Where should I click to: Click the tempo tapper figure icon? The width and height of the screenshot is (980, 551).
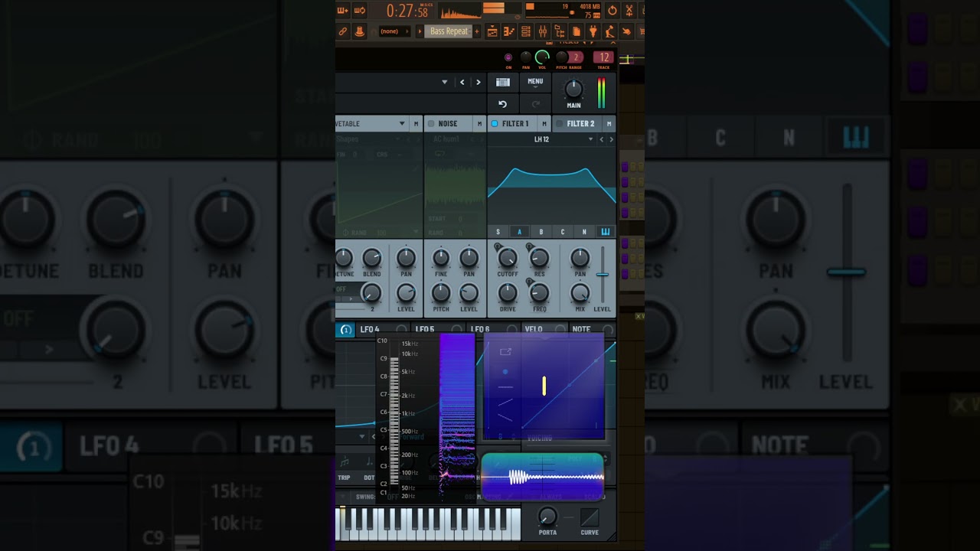[610, 31]
